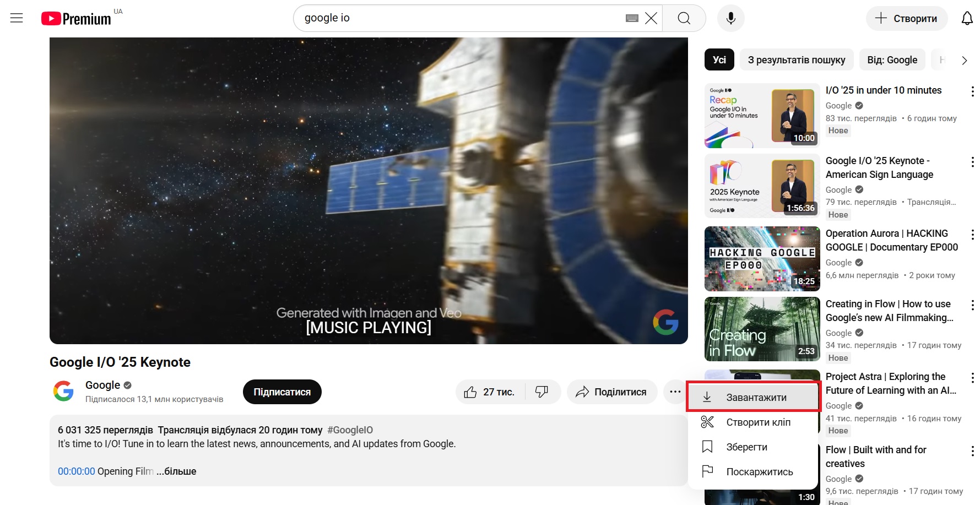
Task: Click the Створити button
Action: 907,18
